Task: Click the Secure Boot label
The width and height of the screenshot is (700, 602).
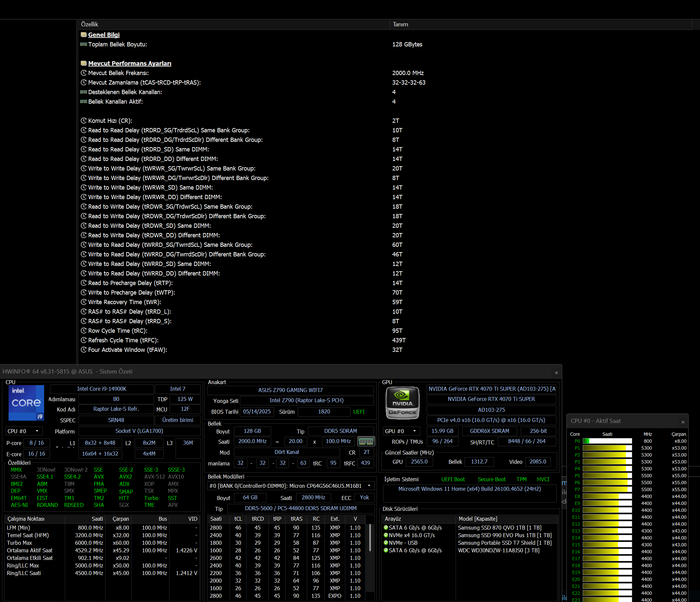Action: [491, 480]
